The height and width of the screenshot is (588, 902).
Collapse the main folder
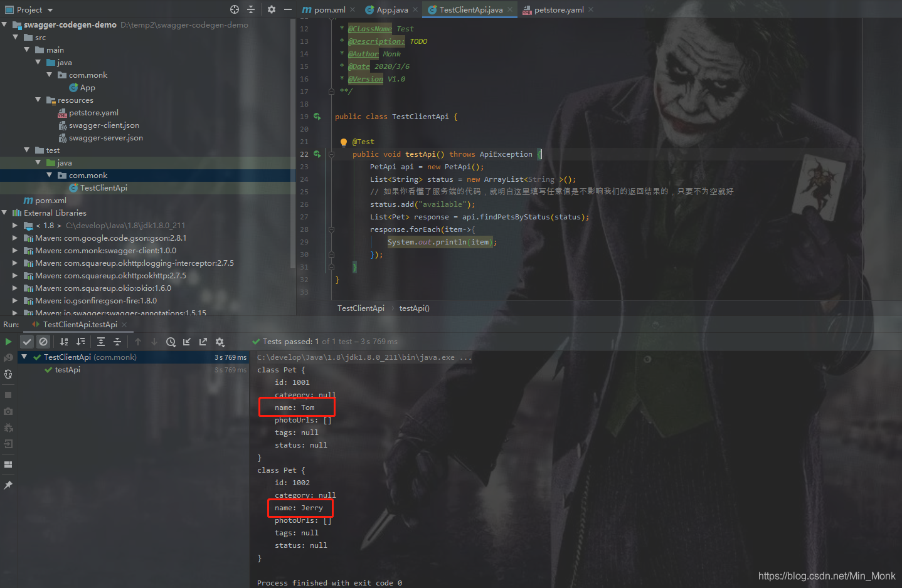(x=27, y=50)
